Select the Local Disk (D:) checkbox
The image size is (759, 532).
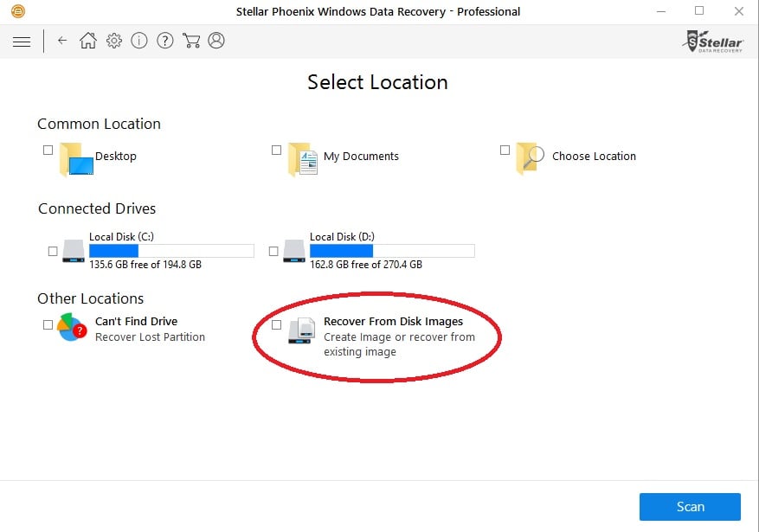pyautogui.click(x=273, y=251)
